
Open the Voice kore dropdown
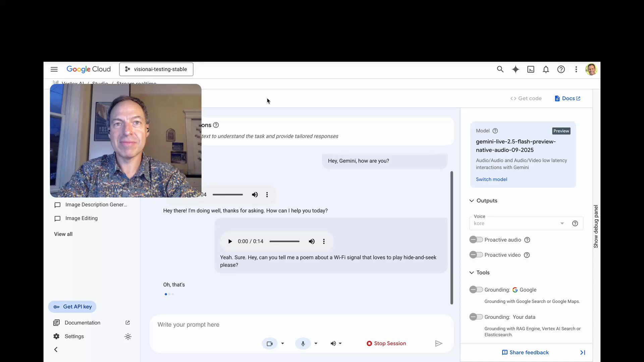[519, 223]
